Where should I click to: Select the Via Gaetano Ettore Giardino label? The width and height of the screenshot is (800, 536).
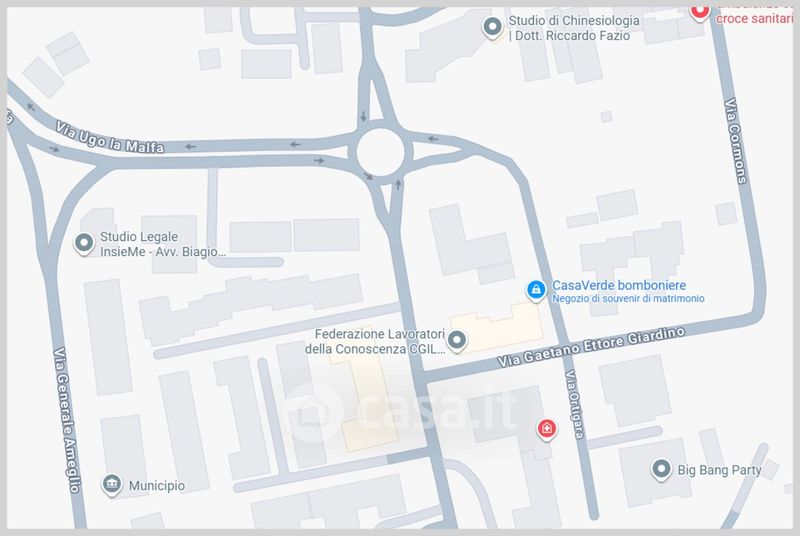tap(591, 347)
